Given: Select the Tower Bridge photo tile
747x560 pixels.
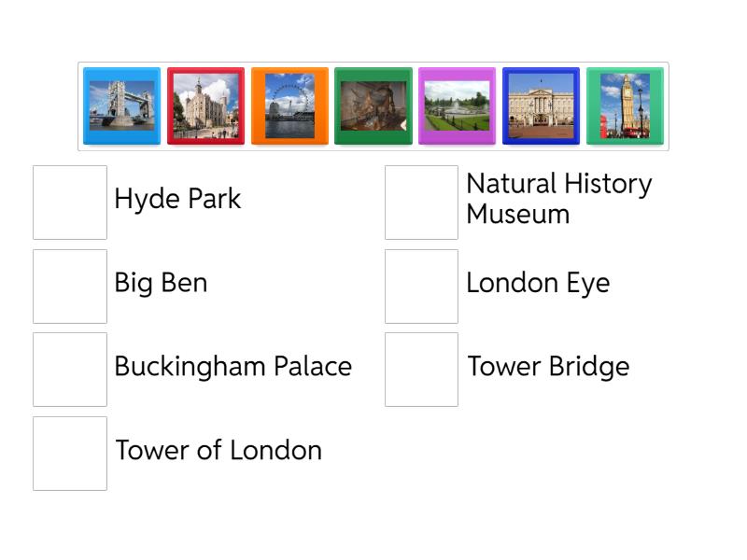Looking at the screenshot, I should click(121, 105).
